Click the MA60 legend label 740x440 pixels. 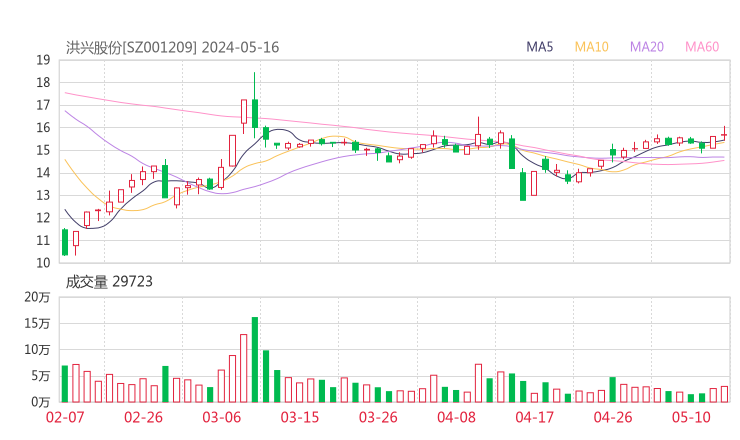[x=702, y=47]
